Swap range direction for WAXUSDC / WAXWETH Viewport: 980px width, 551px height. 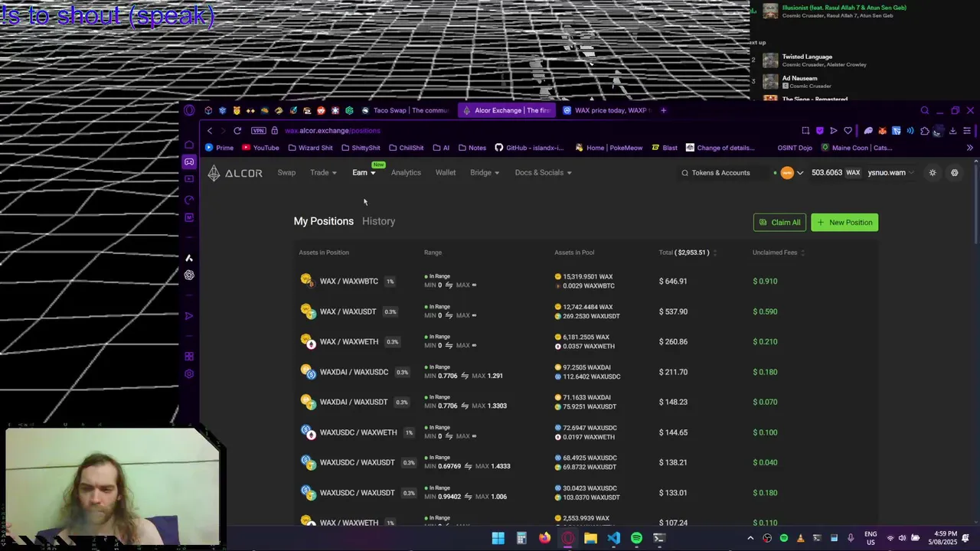coord(449,436)
